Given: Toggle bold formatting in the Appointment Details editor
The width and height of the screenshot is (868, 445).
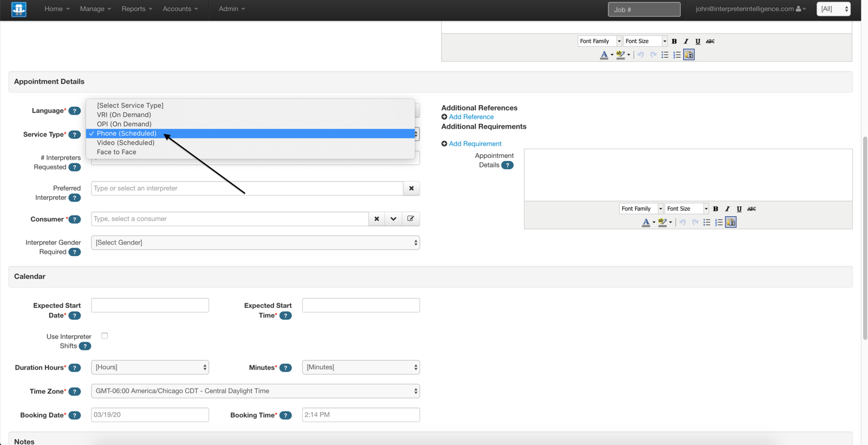Looking at the screenshot, I should [x=715, y=208].
